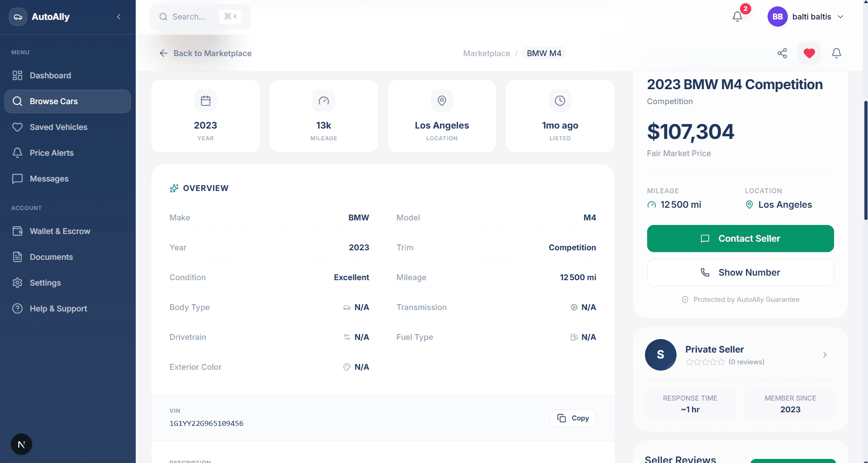
Task: Expand the balti baltis account dropdown
Action: coord(840,17)
